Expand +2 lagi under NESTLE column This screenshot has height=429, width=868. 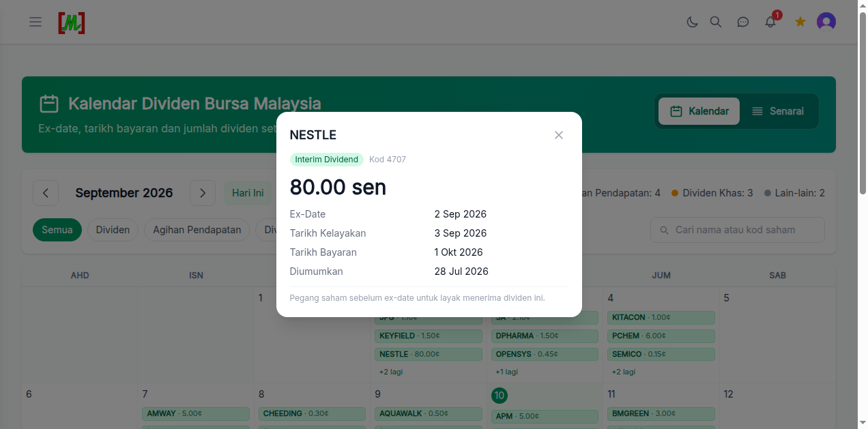coord(391,372)
